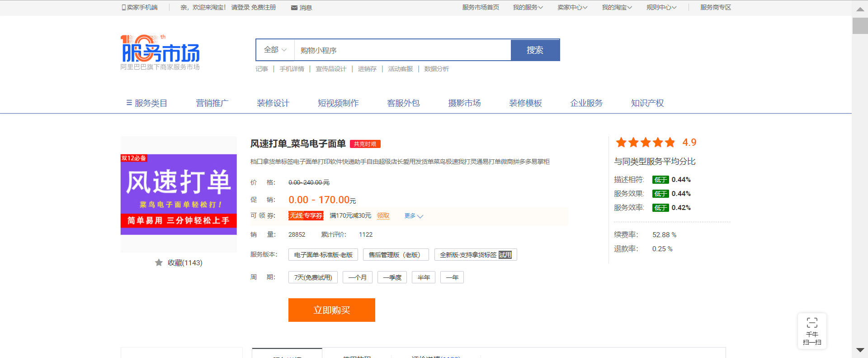Choose the 一季度 period
The height and width of the screenshot is (358, 868).
coord(392,277)
